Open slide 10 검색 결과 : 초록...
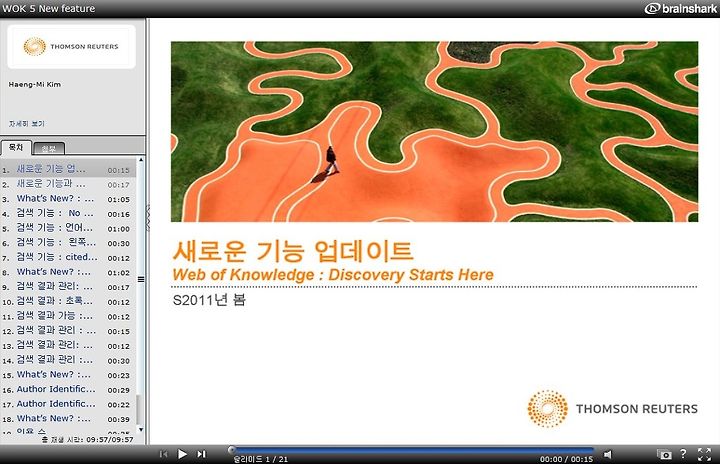Viewport: 720px width, 464px height. click(68, 302)
